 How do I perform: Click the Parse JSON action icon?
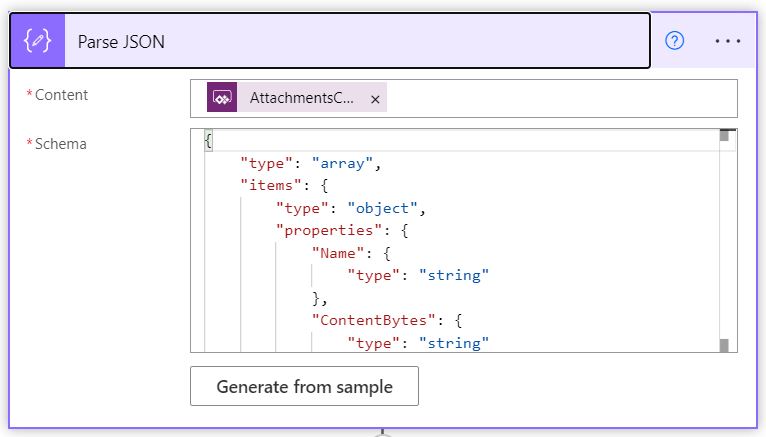38,41
